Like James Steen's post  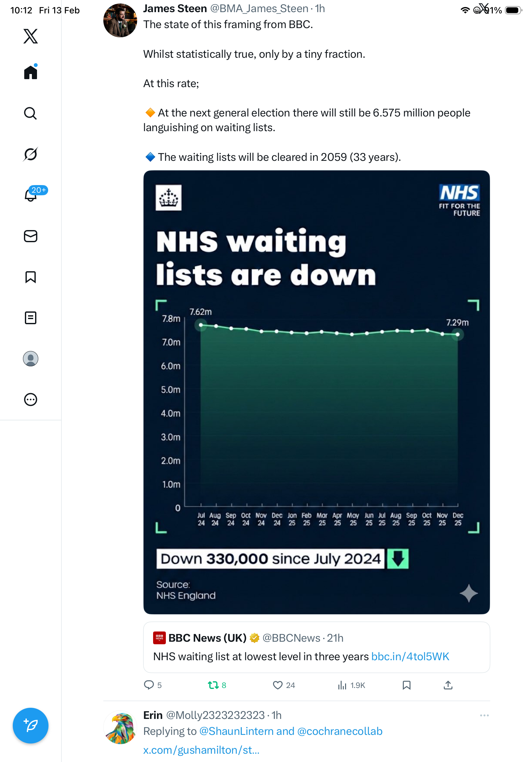click(277, 685)
